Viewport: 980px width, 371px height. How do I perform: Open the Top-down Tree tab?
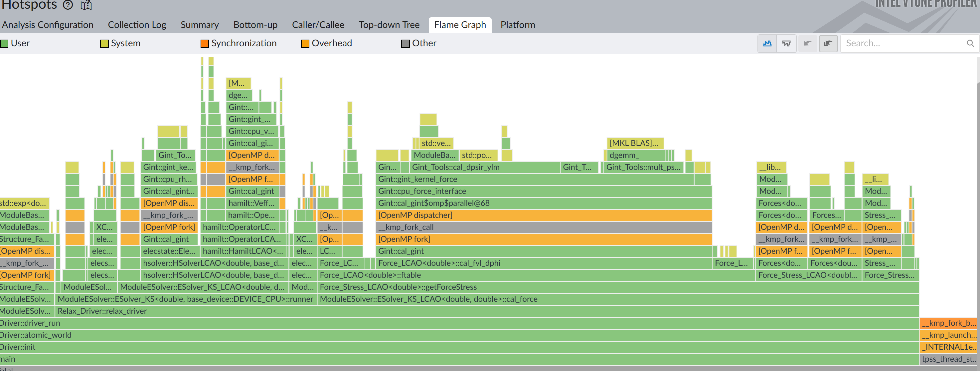pyautogui.click(x=389, y=25)
